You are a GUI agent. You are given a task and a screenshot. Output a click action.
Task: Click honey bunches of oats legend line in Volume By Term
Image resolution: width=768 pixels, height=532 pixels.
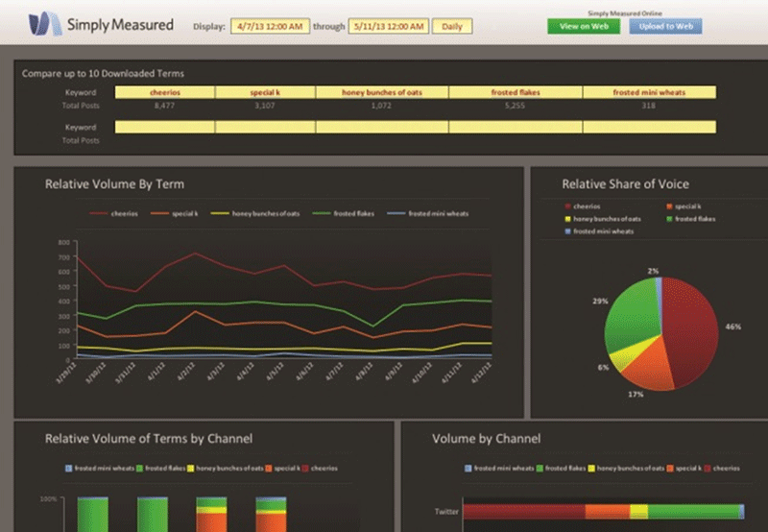click(220, 213)
